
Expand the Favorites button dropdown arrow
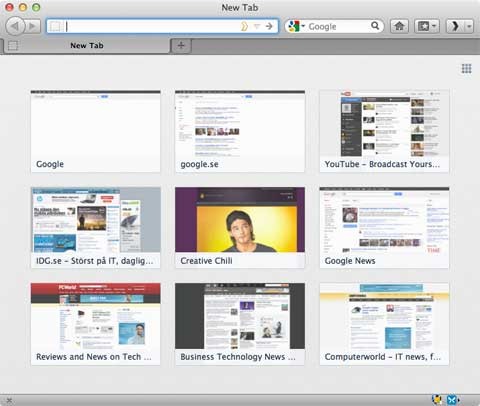tap(435, 26)
